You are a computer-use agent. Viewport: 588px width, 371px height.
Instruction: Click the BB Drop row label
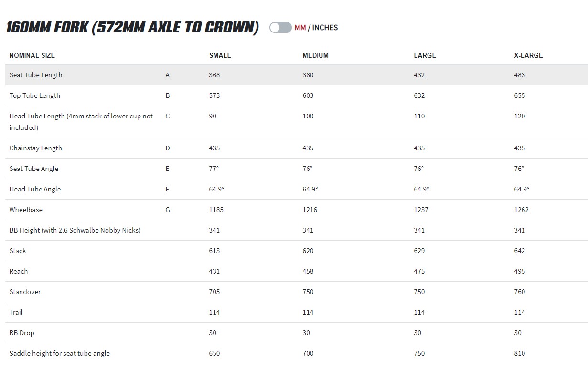21,333
